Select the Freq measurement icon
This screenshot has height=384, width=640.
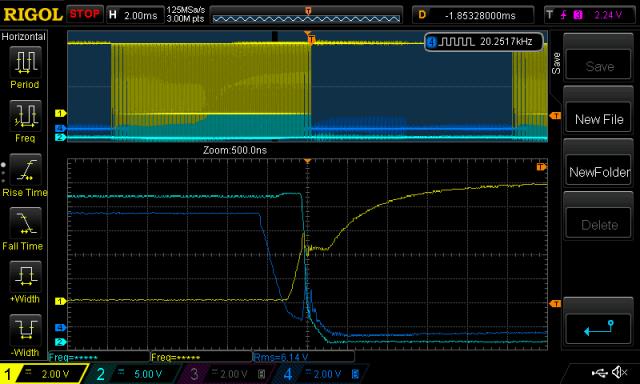pos(25,116)
